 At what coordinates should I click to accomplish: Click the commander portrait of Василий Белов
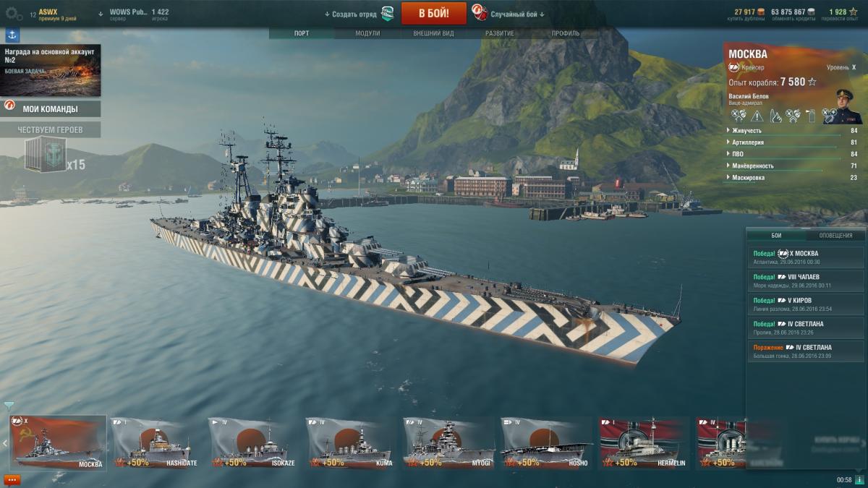coord(844,106)
